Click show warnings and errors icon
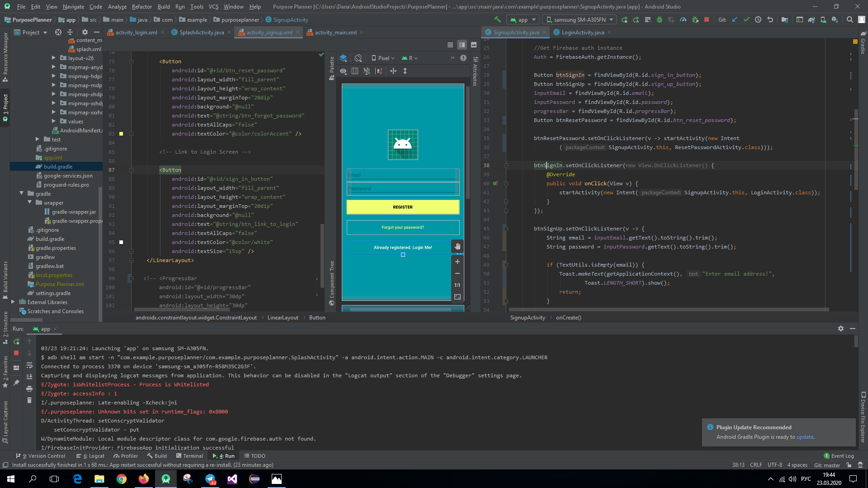This screenshot has height=488, width=868. [463, 58]
